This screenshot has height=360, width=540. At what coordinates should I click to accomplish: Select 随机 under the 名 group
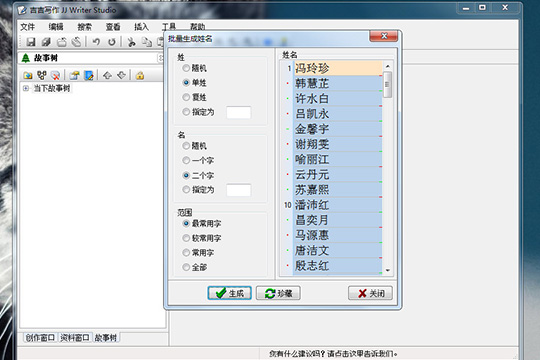tap(195, 146)
